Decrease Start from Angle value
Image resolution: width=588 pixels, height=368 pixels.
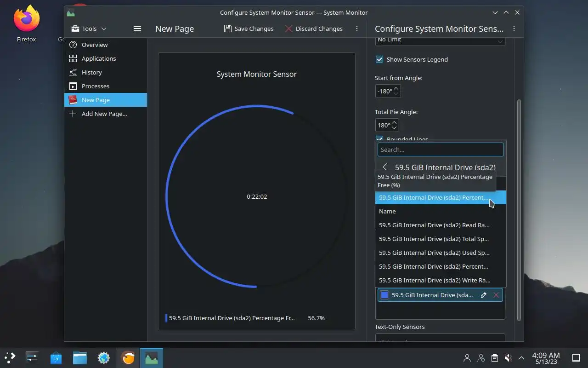(396, 93)
